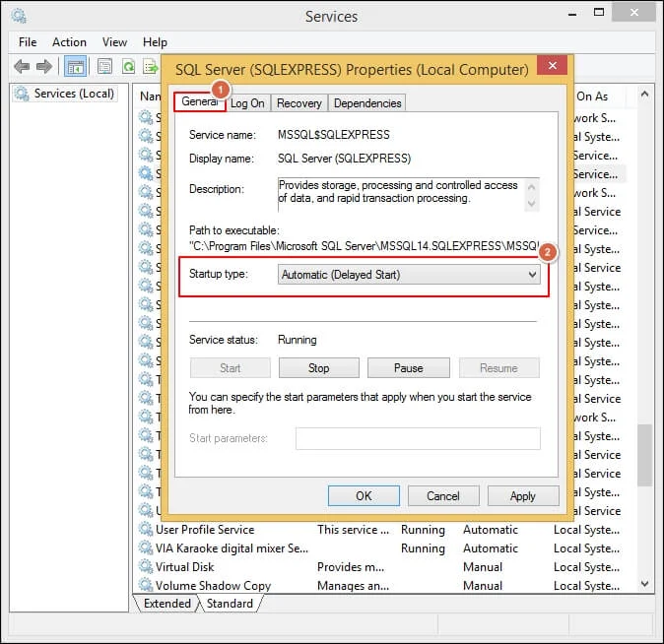This screenshot has width=664, height=644.
Task: Click the Stop service button
Action: click(x=318, y=368)
